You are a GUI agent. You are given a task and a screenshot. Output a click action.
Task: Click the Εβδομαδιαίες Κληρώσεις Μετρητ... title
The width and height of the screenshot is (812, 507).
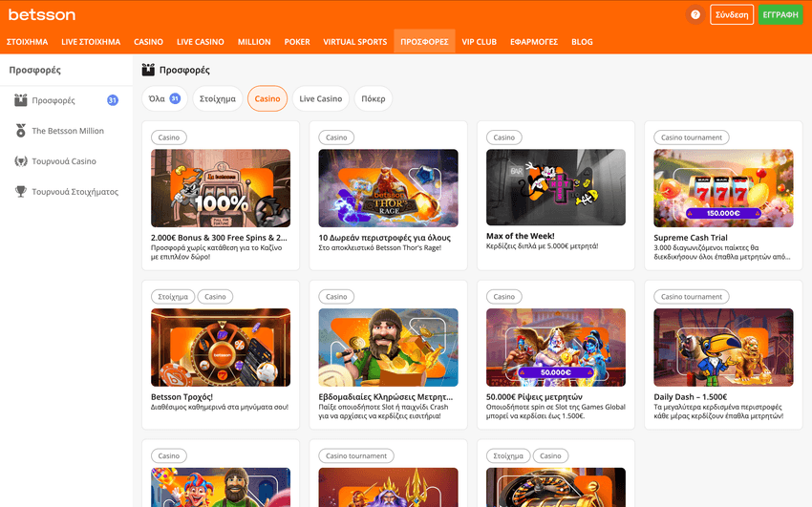click(386, 397)
